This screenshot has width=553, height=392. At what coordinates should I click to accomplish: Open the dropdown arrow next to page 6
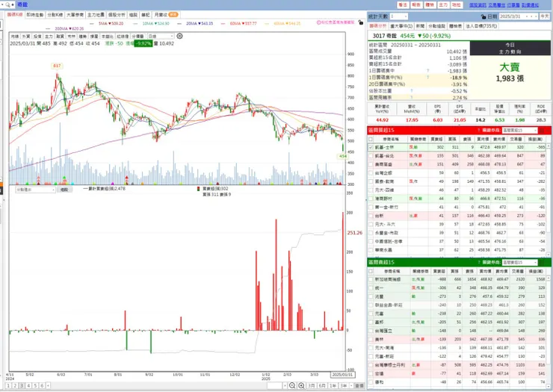(48, 386)
